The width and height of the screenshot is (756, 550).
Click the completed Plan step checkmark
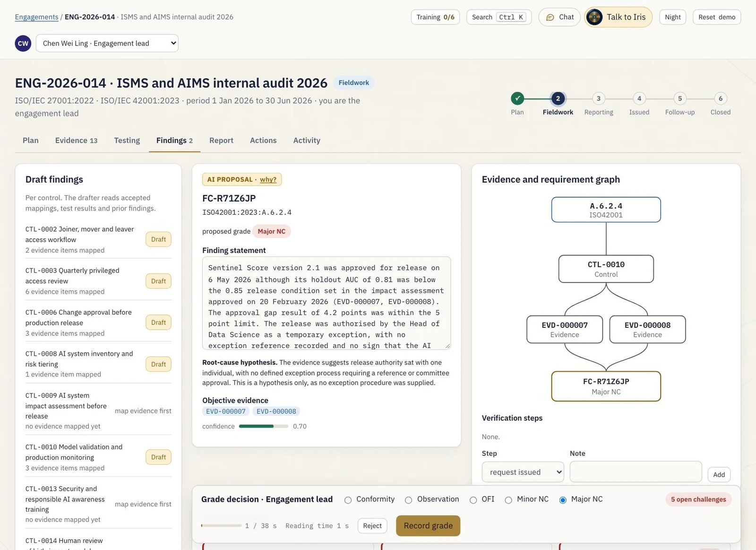coord(517,98)
